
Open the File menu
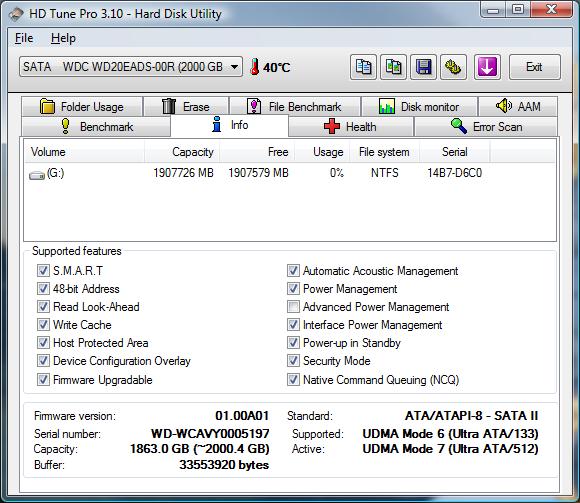point(24,38)
